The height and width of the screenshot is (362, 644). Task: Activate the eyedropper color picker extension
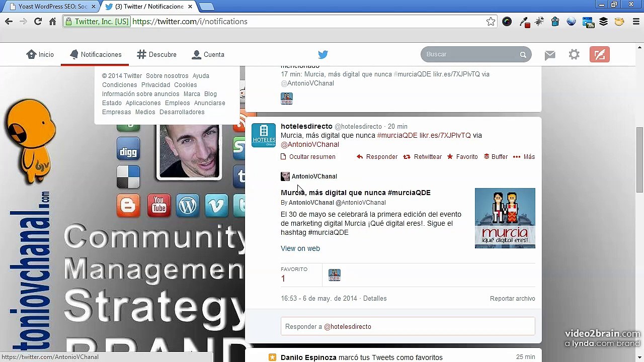point(524,22)
